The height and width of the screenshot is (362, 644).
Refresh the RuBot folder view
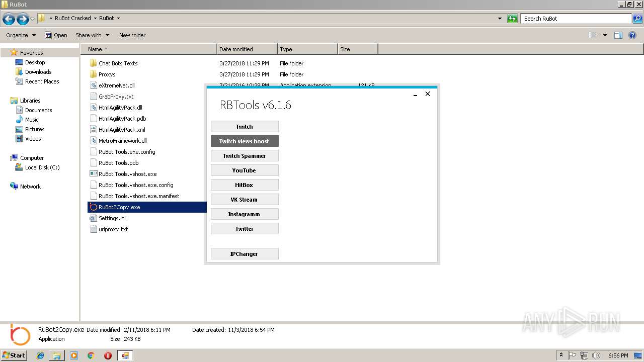(512, 19)
